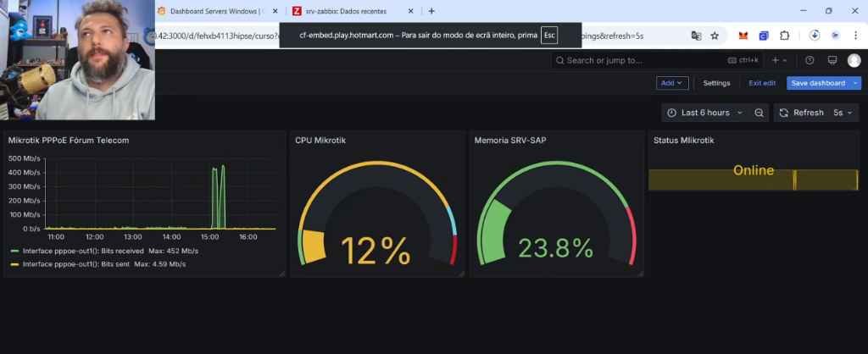Click the traffic spike in the graph
The width and height of the screenshot is (868, 354).
click(x=219, y=196)
